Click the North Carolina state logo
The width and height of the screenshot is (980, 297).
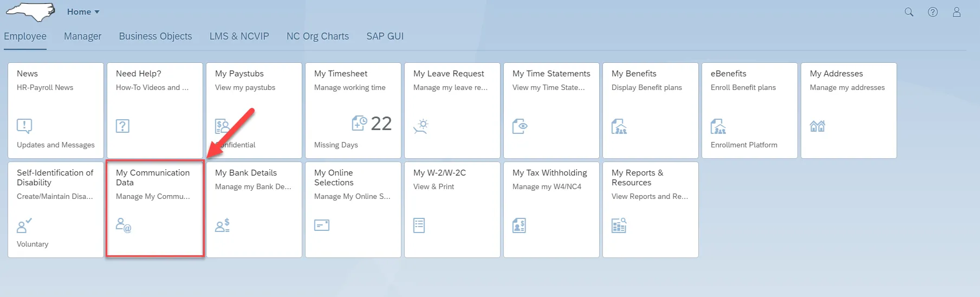(31, 12)
